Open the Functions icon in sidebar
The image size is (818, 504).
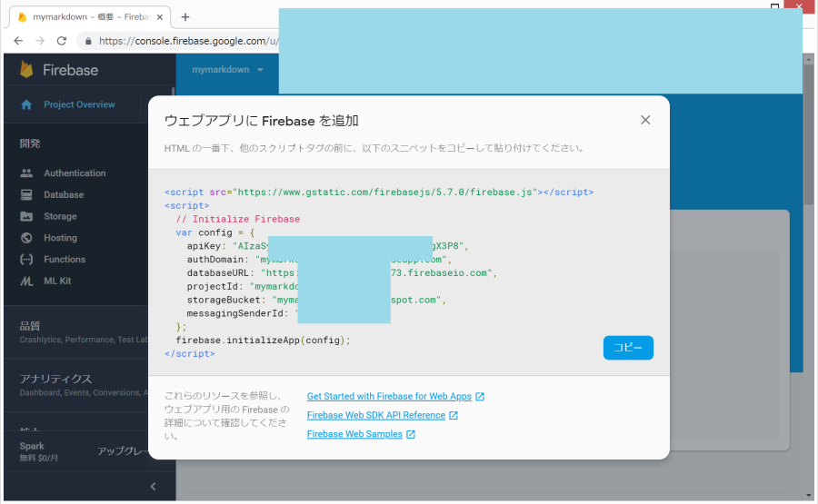click(26, 260)
